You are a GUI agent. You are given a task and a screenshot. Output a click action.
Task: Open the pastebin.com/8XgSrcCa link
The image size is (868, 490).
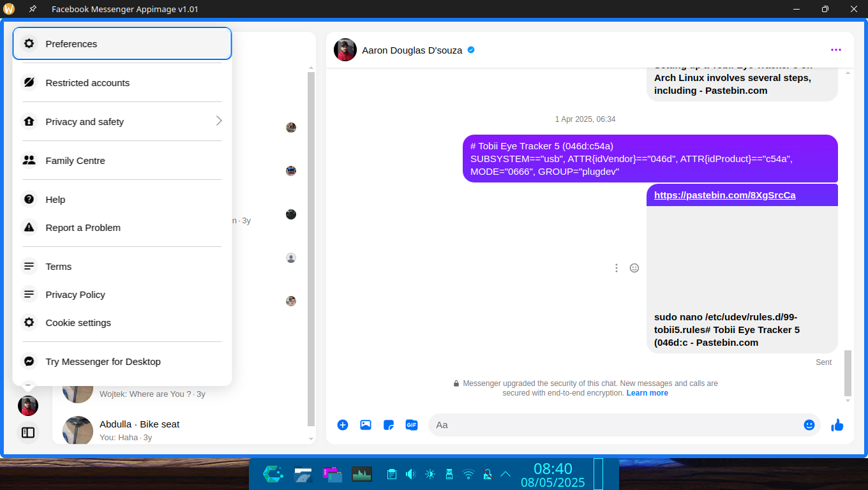(725, 195)
